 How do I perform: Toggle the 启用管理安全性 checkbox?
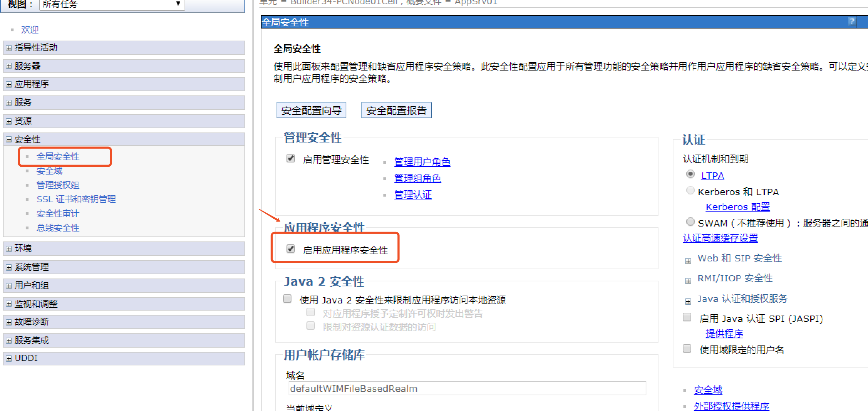click(291, 158)
